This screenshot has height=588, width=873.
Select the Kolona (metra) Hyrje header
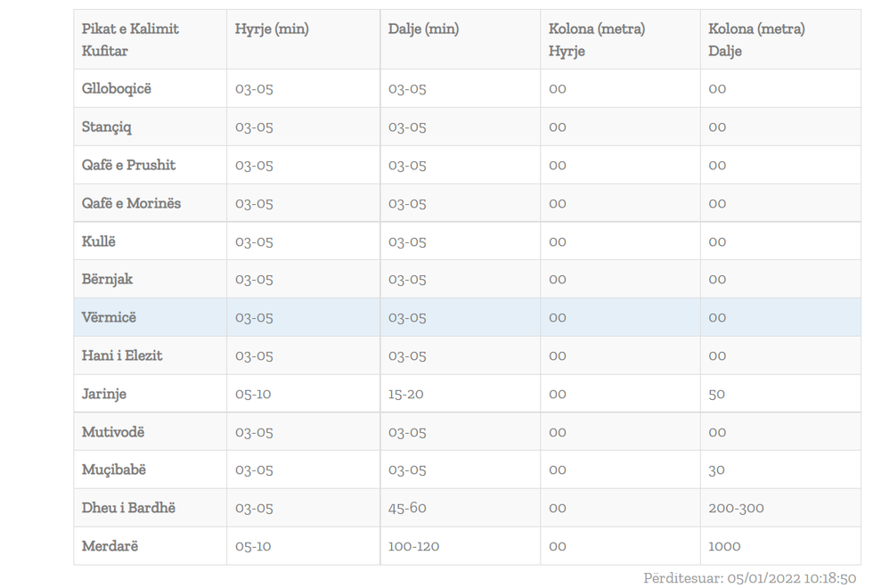[x=597, y=40]
